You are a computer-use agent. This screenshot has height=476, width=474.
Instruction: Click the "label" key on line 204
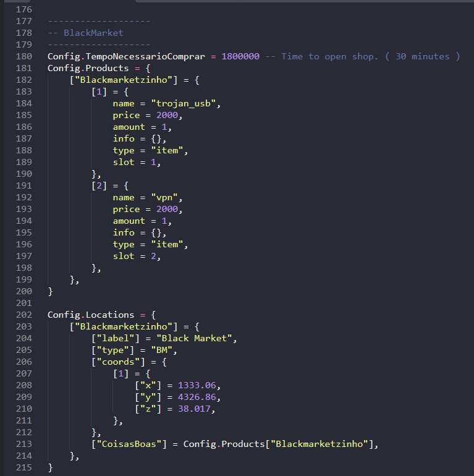pyautogui.click(x=116, y=339)
